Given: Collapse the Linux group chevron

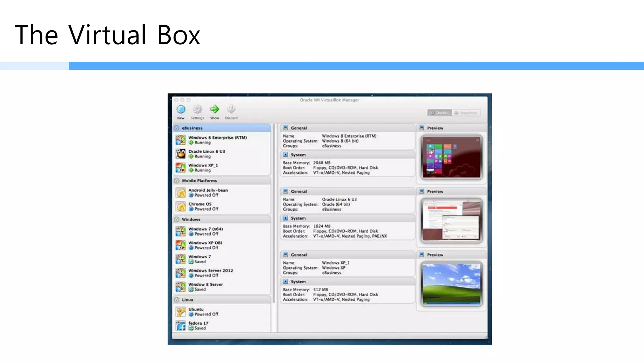Looking at the screenshot, I should pyautogui.click(x=177, y=300).
